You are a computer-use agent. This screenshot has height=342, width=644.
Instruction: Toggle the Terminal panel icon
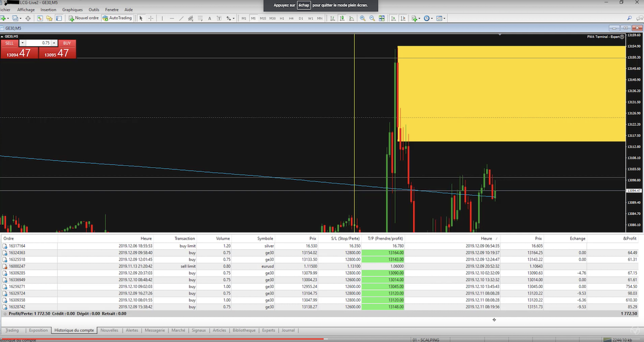59,18
